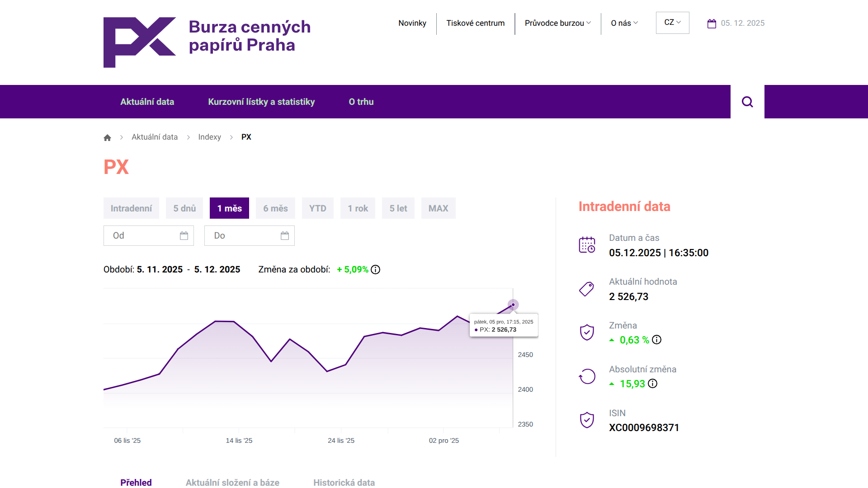Viewport: 868px width, 488px height.
Task: Switch to the Přehled tab
Action: pyautogui.click(x=136, y=483)
